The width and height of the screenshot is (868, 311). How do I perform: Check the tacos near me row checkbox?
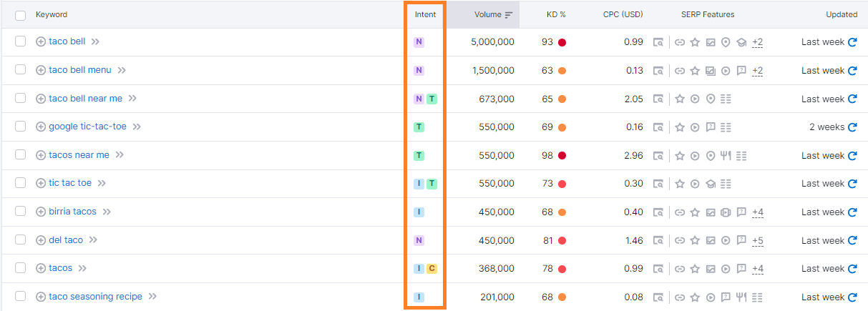coord(20,154)
